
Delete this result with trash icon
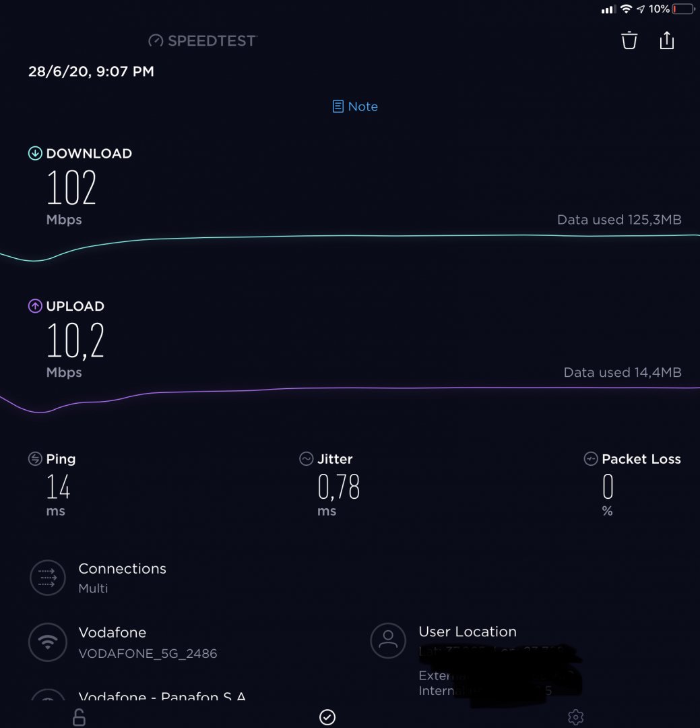pos(629,40)
